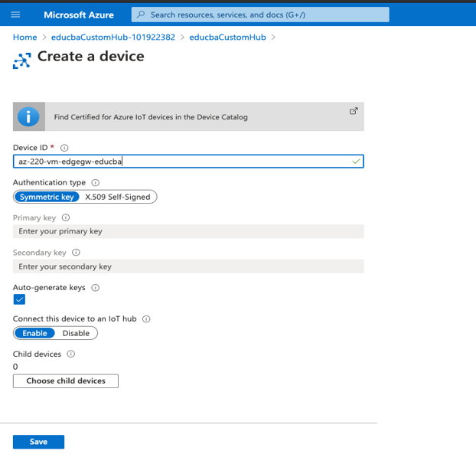The image size is (476, 454).
Task: Click the blue info banner icon
Action: coord(28,116)
